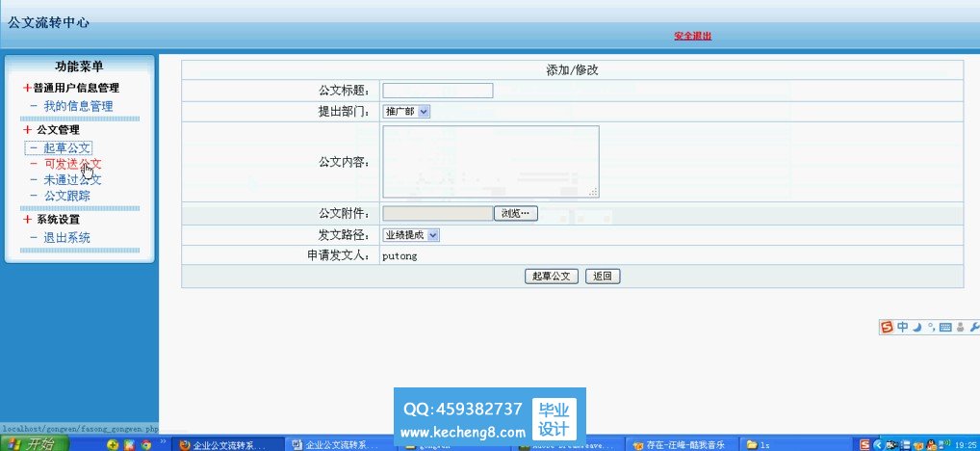The height and width of the screenshot is (451, 980).
Task: Click the Sogou S logo on IME toolbar
Action: (887, 327)
